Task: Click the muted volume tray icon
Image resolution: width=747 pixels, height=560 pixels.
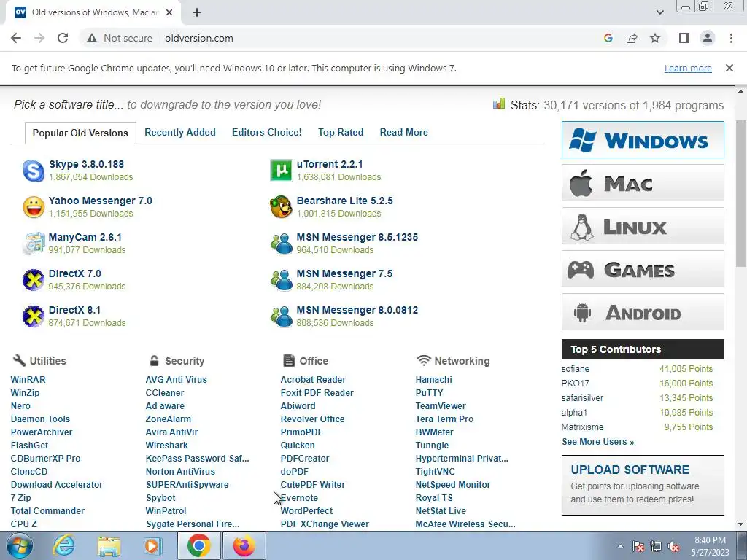Action: tap(673, 547)
